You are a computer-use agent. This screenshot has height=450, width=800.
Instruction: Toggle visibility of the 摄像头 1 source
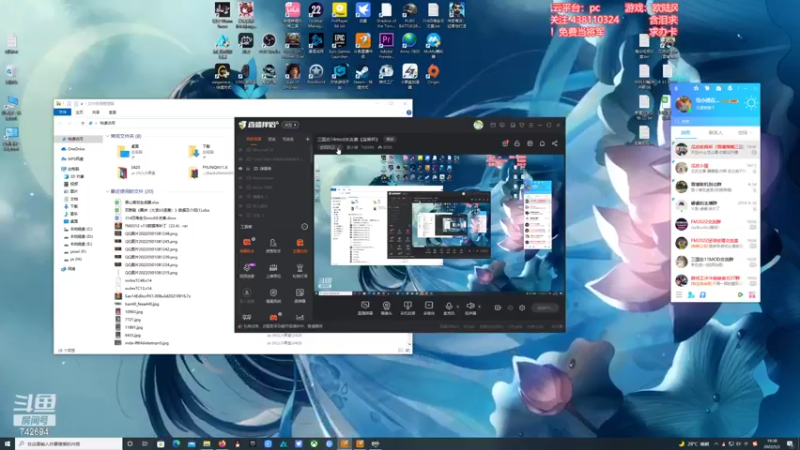click(x=241, y=196)
